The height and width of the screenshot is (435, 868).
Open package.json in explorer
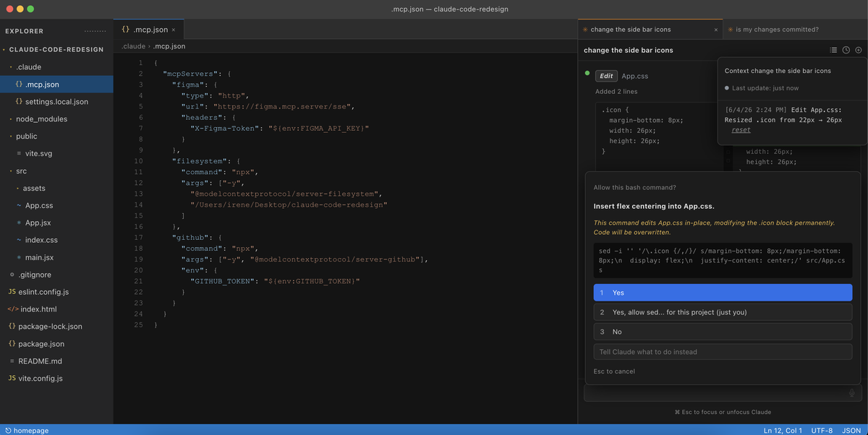[x=56, y=344]
